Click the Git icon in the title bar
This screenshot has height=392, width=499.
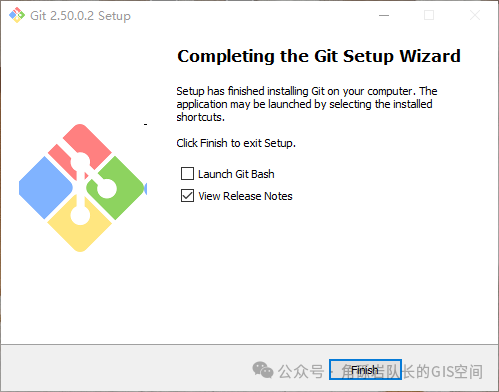point(17,15)
